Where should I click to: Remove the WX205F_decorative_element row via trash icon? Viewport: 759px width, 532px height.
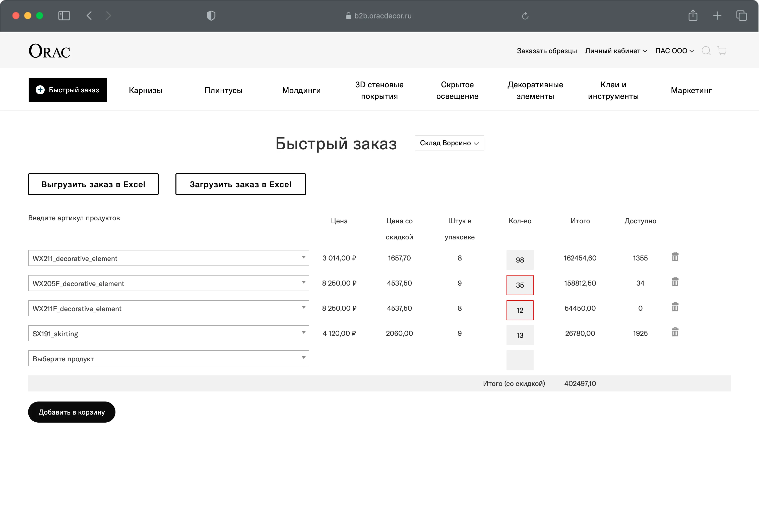coord(675,282)
